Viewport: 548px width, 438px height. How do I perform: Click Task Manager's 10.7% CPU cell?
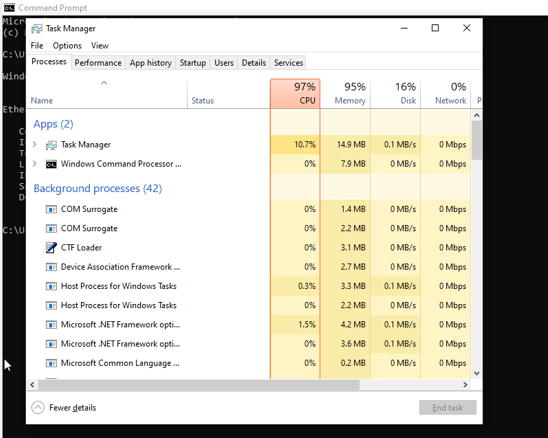(x=295, y=144)
